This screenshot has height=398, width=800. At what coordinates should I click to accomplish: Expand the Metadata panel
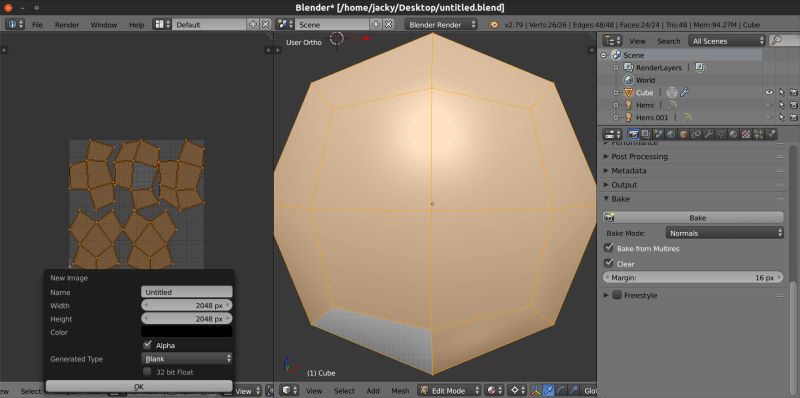pyautogui.click(x=606, y=170)
